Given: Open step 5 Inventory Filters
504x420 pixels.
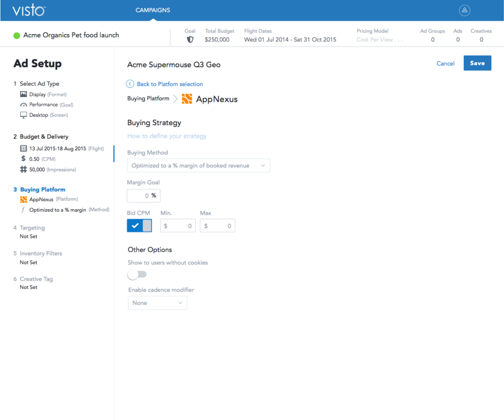Looking at the screenshot, I should pyautogui.click(x=37, y=254).
